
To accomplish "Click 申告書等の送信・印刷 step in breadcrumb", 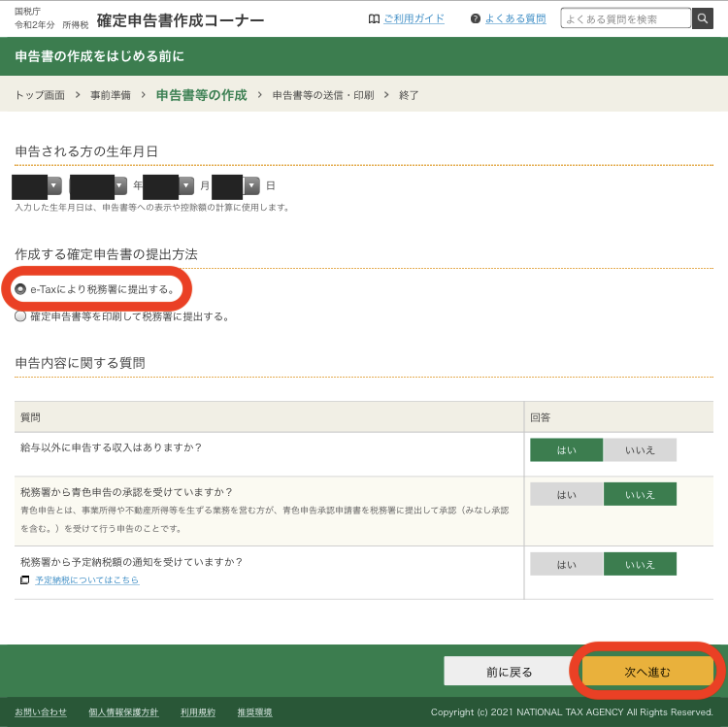I will click(x=323, y=95).
